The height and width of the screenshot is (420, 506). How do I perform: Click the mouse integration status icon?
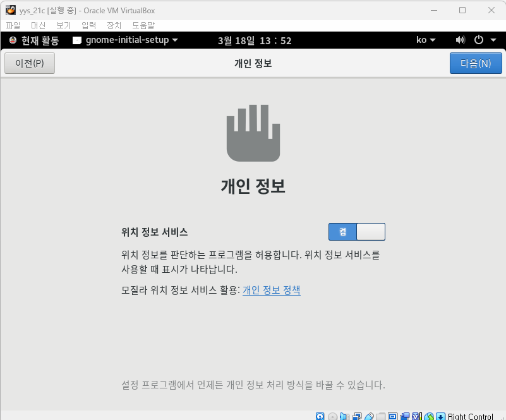[428, 417]
